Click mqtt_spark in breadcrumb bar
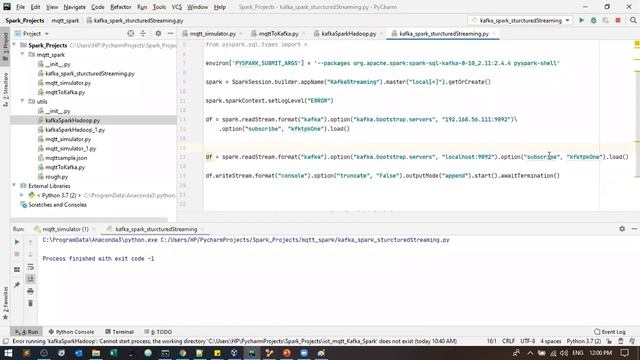 (x=65, y=20)
